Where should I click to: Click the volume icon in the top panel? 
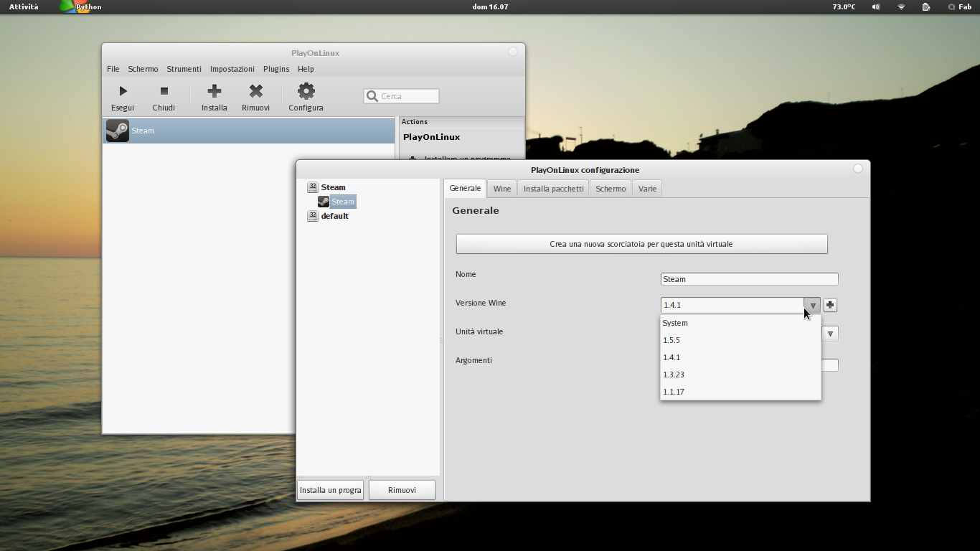pos(876,6)
